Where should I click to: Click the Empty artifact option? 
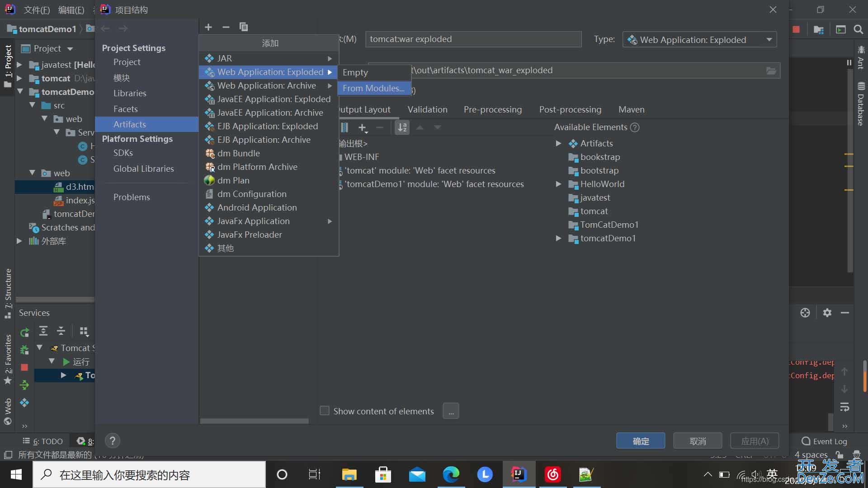click(x=355, y=71)
